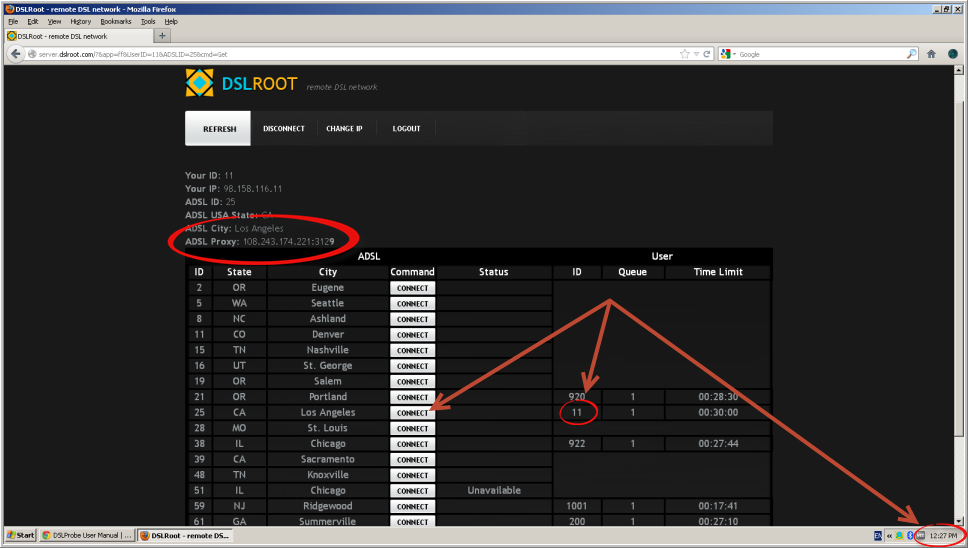Click user ID 922 cell
The image size is (968, 548).
tap(577, 444)
